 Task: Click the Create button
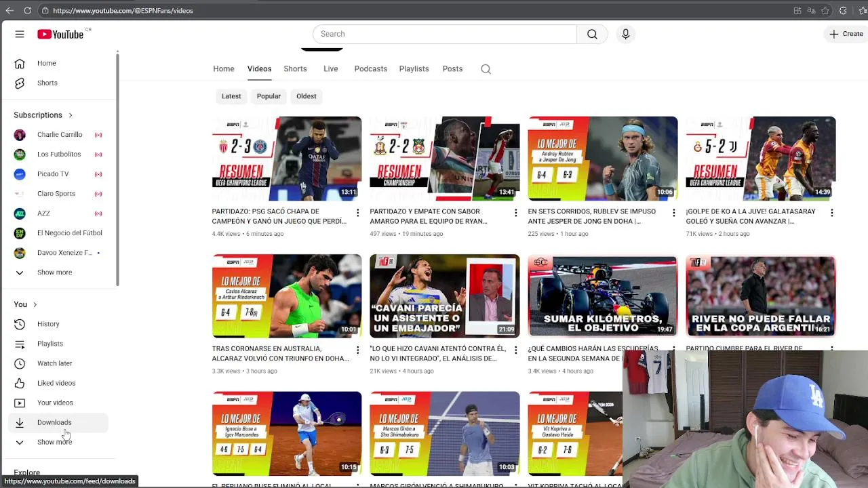(x=846, y=34)
